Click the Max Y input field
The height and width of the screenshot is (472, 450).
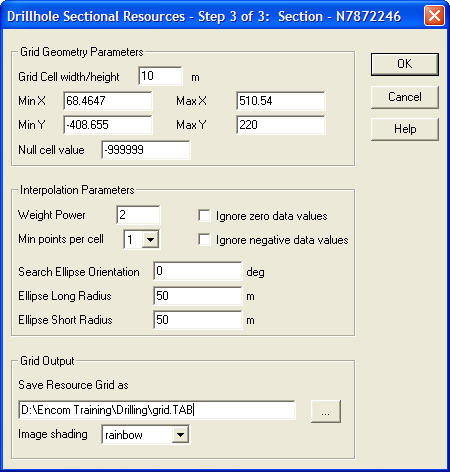280,125
